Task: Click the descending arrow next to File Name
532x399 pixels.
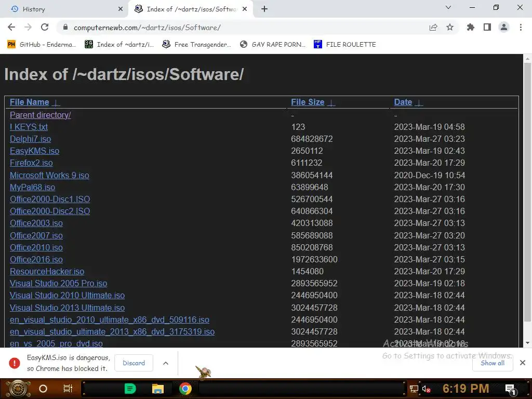Action: pos(56,103)
